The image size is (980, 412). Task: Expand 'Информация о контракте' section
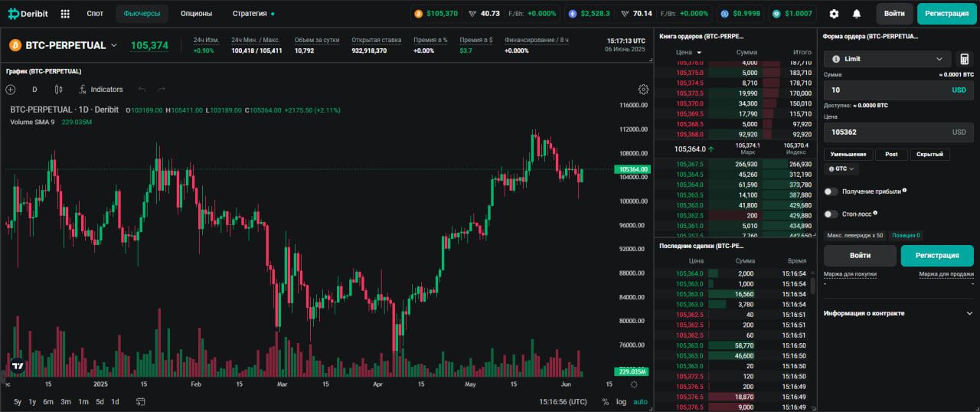pos(898,313)
